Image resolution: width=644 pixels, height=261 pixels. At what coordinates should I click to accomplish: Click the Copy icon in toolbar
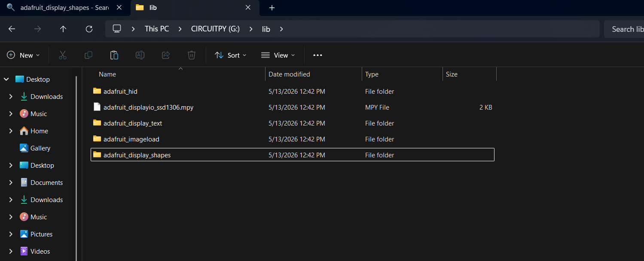pyautogui.click(x=89, y=55)
